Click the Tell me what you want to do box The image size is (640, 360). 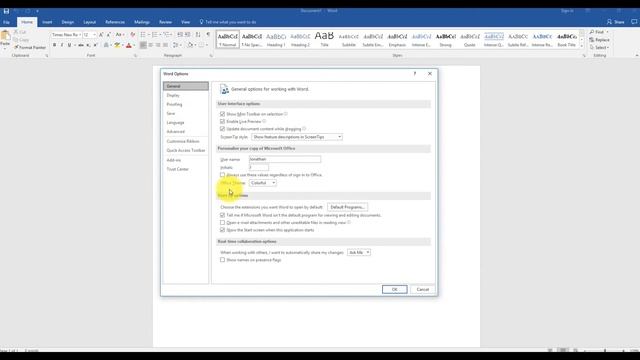tap(228, 22)
